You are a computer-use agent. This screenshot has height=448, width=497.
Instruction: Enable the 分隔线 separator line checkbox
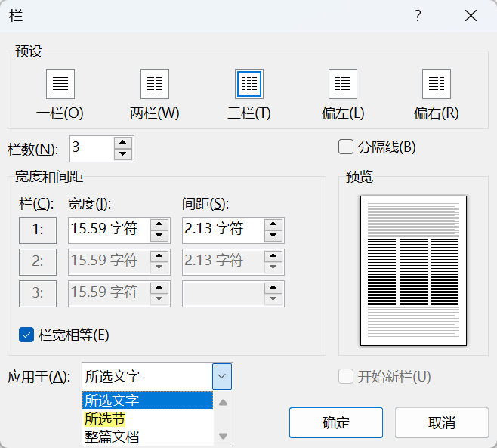(346, 147)
